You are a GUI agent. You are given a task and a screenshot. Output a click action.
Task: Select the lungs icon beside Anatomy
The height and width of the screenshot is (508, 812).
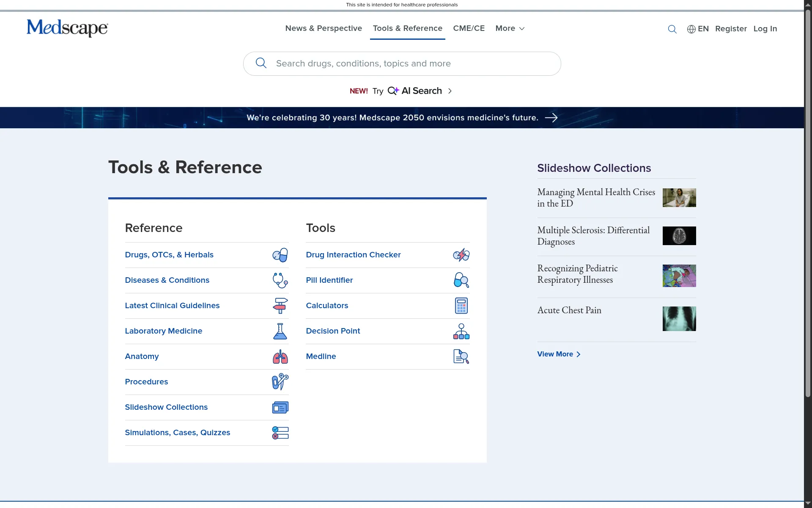tap(280, 356)
